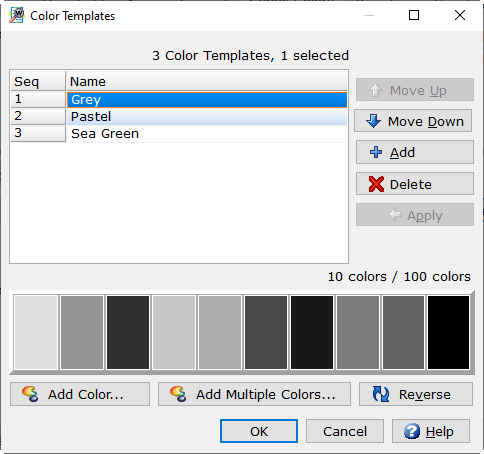Click the palette icon on Add Multiple Colors
Viewport: 484px width, 454px height.
point(178,394)
